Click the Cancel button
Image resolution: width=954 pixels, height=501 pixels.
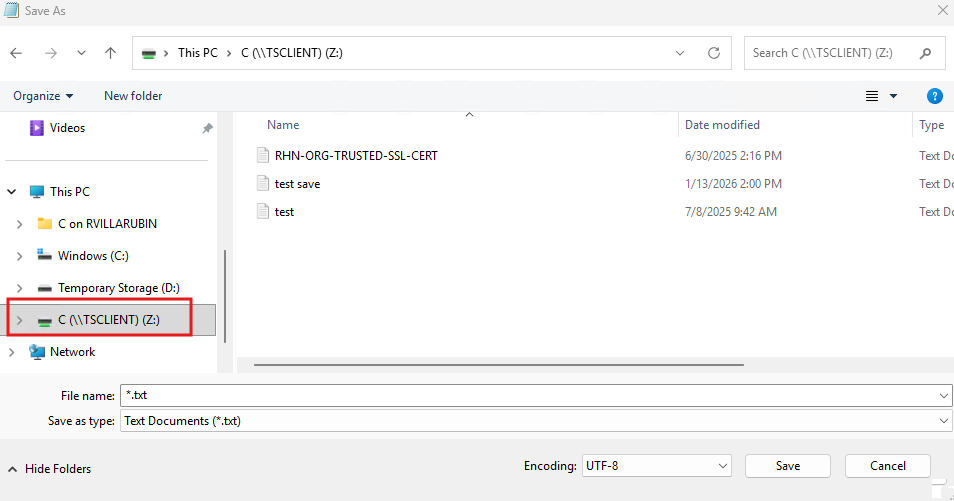click(x=887, y=466)
